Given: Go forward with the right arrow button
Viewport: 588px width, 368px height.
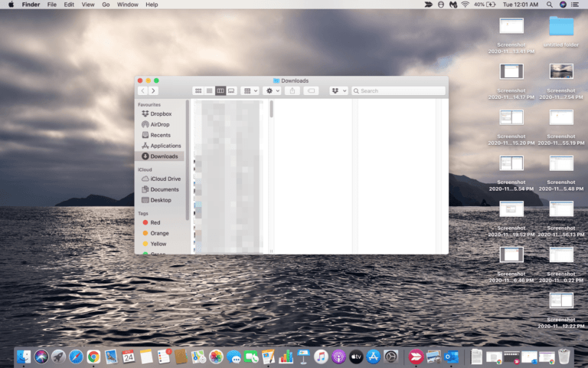Looking at the screenshot, I should click(154, 90).
